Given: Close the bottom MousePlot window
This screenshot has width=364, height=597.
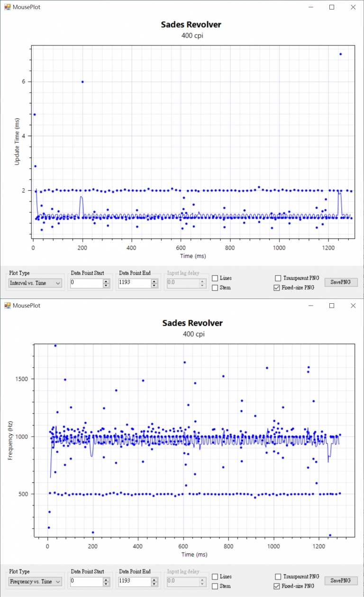Looking at the screenshot, I should pos(353,306).
